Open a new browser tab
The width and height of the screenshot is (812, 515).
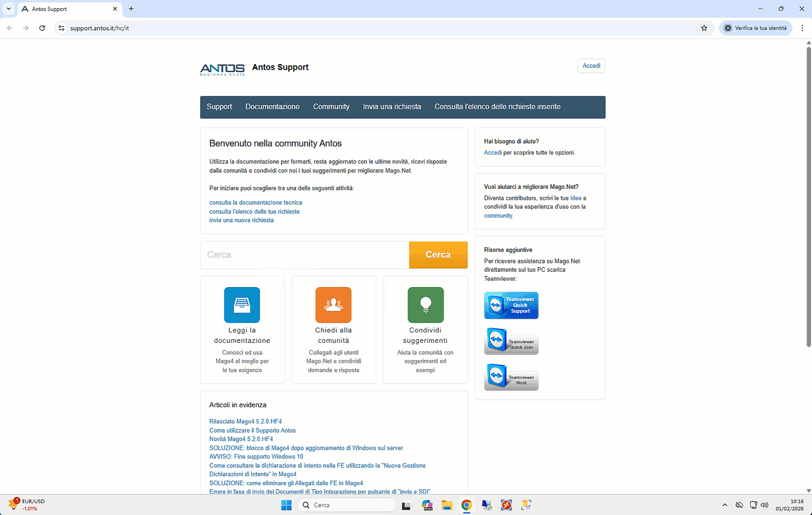point(131,9)
